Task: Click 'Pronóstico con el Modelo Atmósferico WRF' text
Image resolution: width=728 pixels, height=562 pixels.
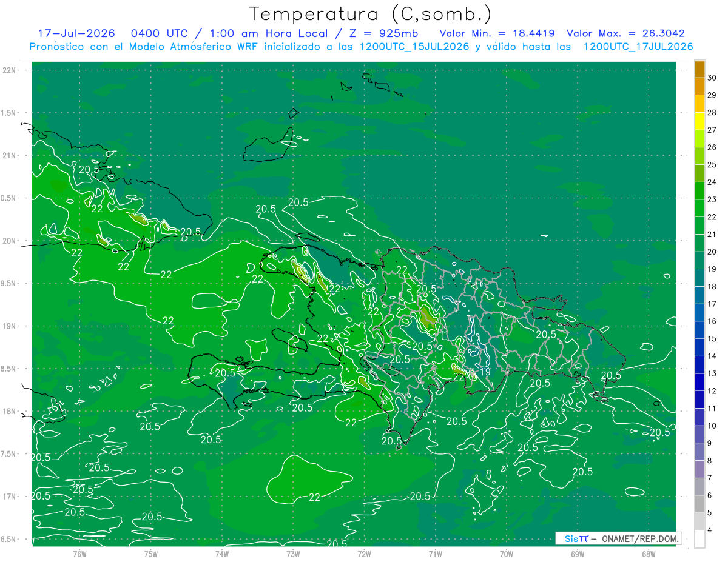Action: [144, 47]
